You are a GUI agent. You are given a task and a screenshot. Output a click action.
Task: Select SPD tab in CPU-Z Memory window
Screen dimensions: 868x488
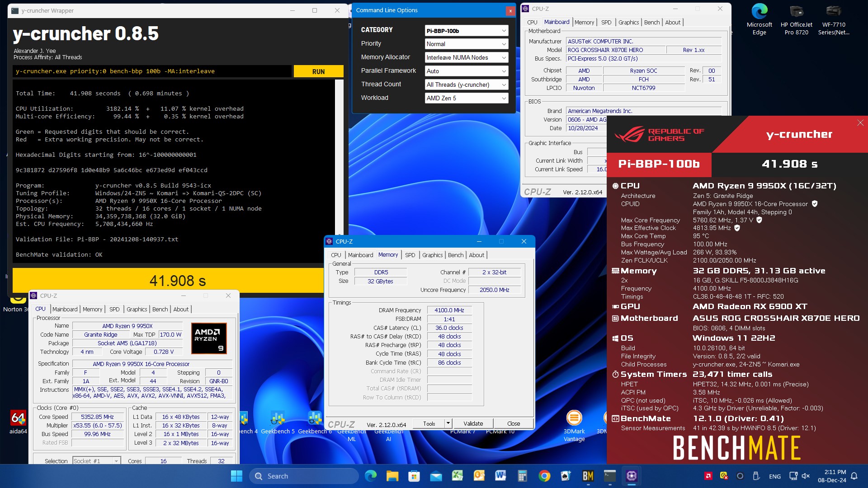(410, 255)
